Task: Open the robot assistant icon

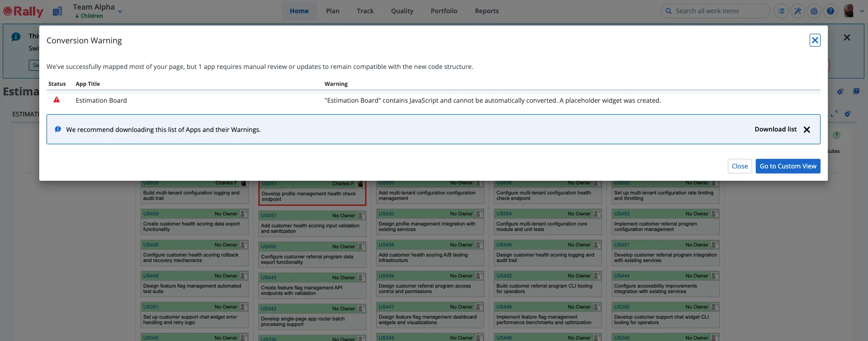Action: pyautogui.click(x=814, y=11)
